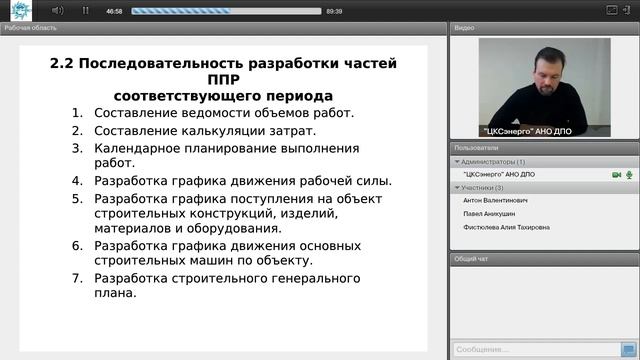Click the elapsed time 46:58 label
Viewport: 640px width, 360px height.
114,11
